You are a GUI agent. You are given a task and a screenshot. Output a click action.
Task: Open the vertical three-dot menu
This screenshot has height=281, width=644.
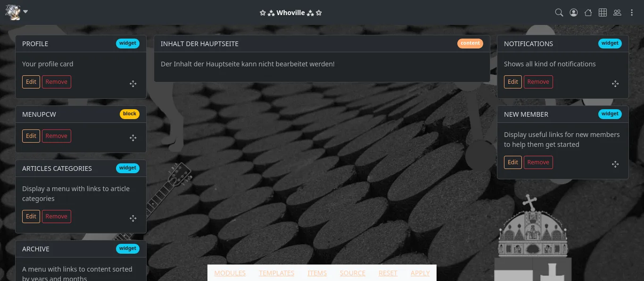[x=632, y=13]
